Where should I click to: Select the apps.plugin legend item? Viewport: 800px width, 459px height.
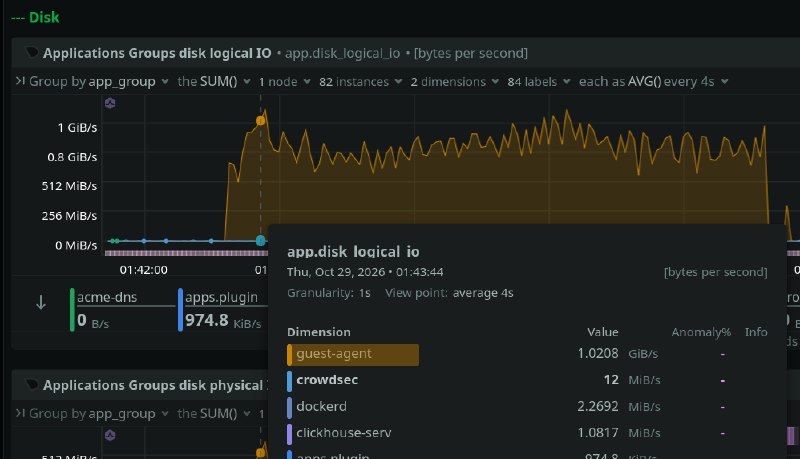[x=223, y=310]
